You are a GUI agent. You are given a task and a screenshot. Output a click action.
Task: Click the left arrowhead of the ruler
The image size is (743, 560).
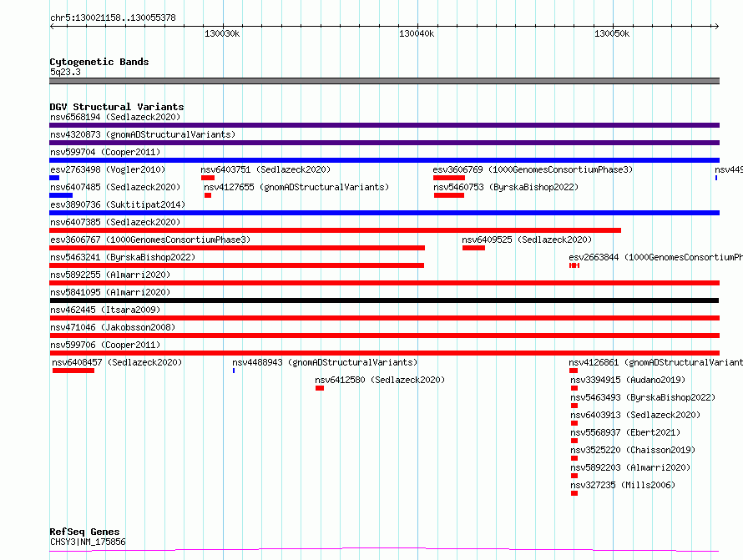(x=52, y=26)
